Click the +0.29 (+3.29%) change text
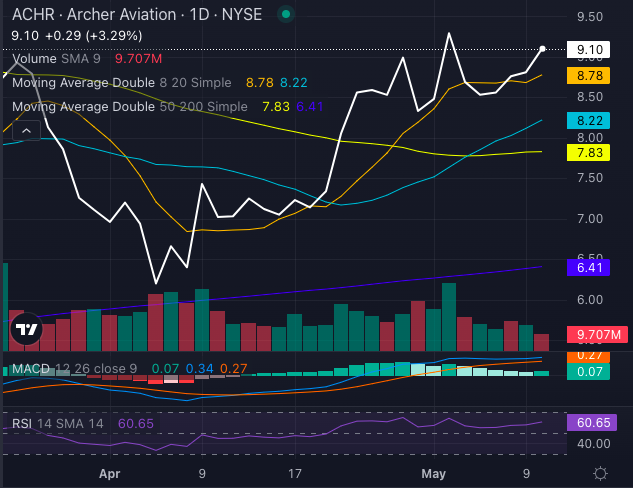633x488 pixels. 94,36
